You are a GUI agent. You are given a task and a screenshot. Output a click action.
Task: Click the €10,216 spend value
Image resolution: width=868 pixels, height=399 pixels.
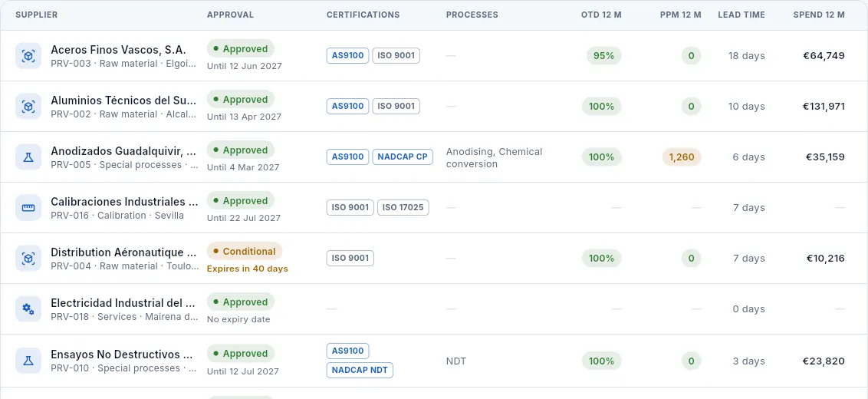pyautogui.click(x=824, y=259)
